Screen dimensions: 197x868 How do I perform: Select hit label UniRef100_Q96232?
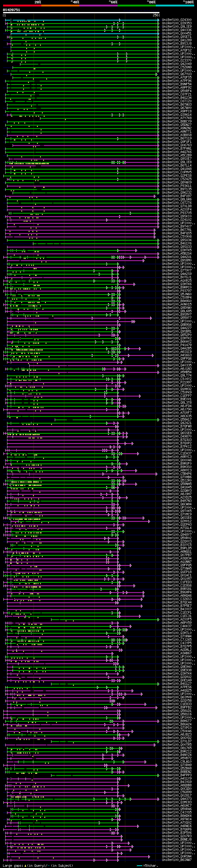177,193
